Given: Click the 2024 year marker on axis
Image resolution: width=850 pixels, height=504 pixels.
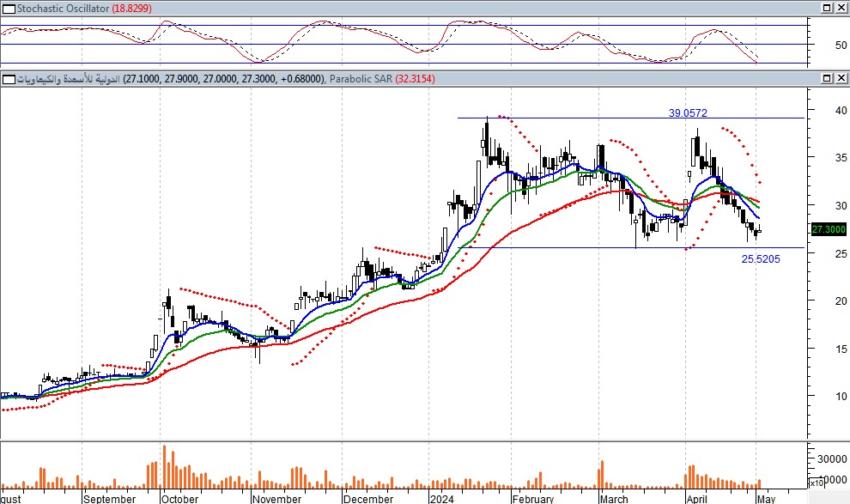Looking at the screenshot, I should 443,498.
